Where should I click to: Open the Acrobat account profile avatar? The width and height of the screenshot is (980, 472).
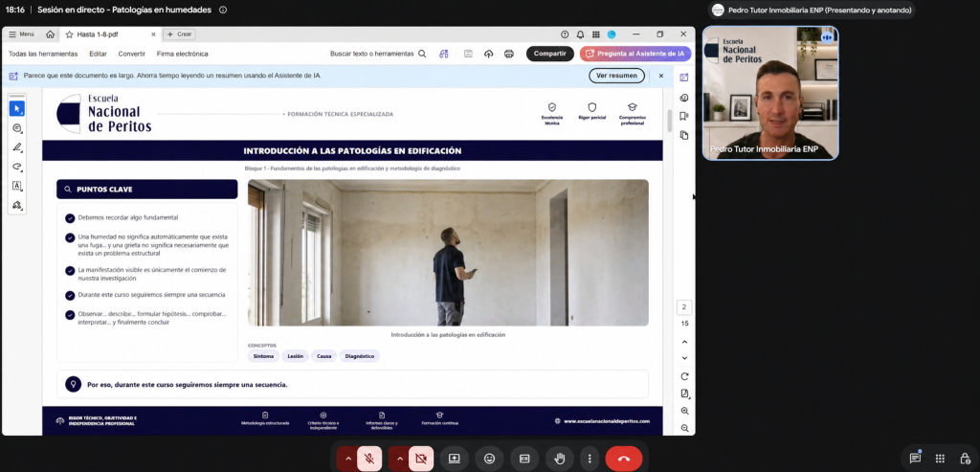pos(612,34)
